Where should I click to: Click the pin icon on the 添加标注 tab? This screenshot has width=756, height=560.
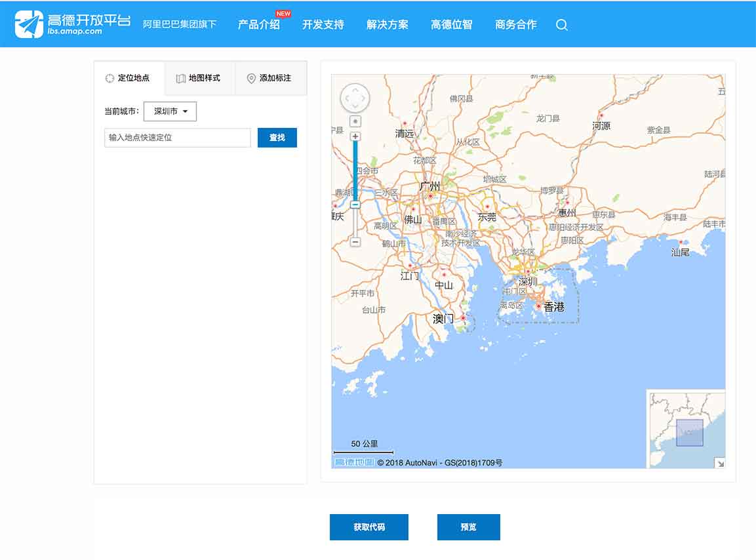coord(250,78)
